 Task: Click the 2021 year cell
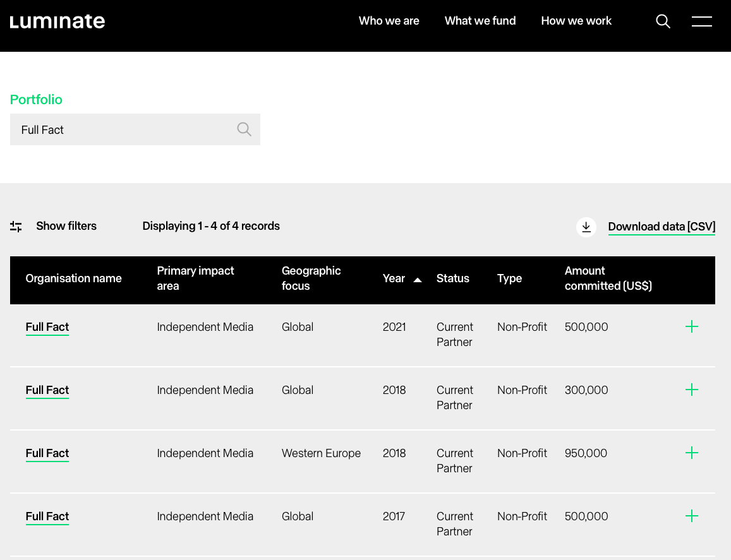pos(394,327)
